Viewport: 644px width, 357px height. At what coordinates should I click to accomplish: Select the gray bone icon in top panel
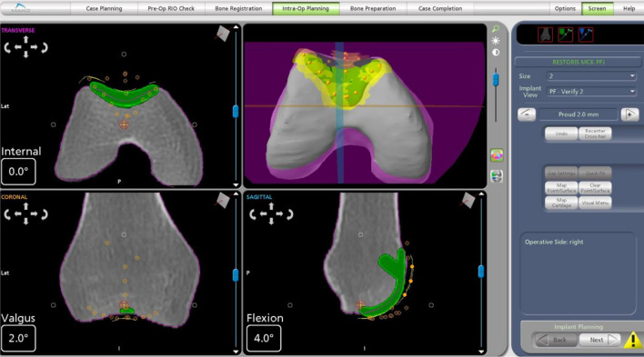coord(546,35)
